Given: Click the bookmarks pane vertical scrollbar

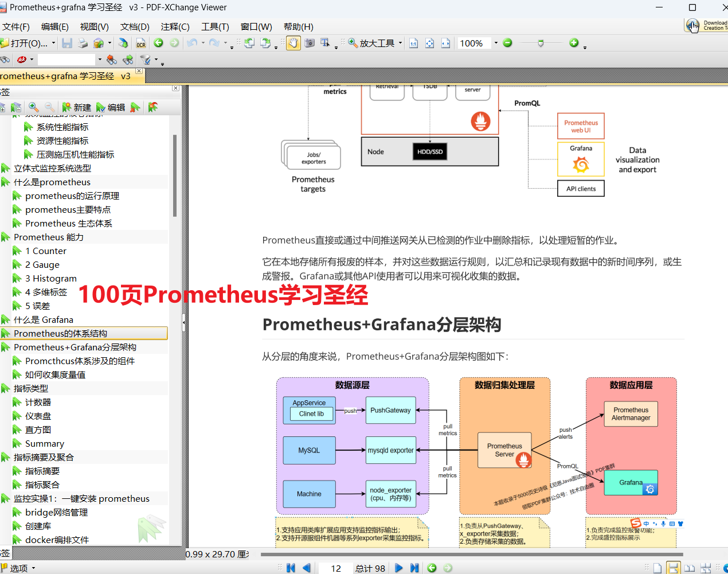Looking at the screenshot, I should coord(174,177).
